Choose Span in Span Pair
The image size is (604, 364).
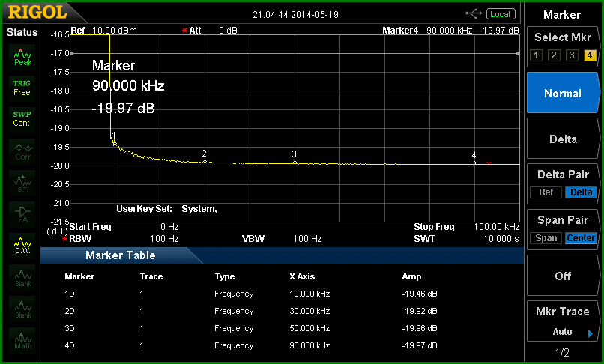pyautogui.click(x=546, y=238)
